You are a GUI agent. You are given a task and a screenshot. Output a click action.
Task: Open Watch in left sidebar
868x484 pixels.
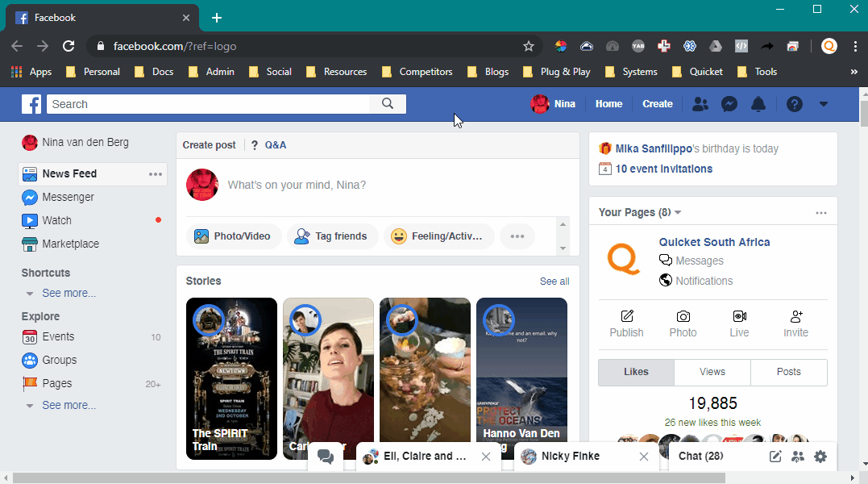pos(47,220)
